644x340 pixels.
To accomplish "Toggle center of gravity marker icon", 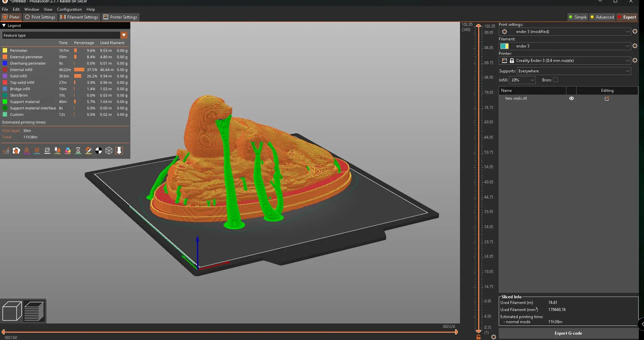I will [x=99, y=151].
